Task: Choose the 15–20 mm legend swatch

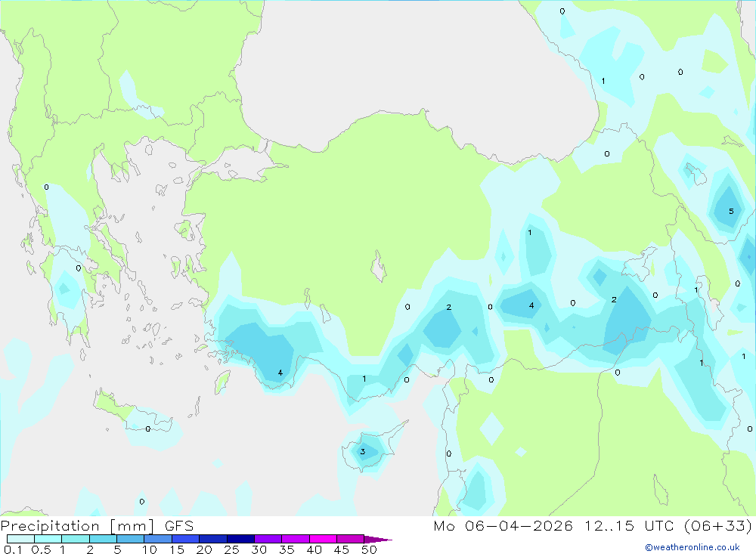Action: pyautogui.click(x=186, y=539)
